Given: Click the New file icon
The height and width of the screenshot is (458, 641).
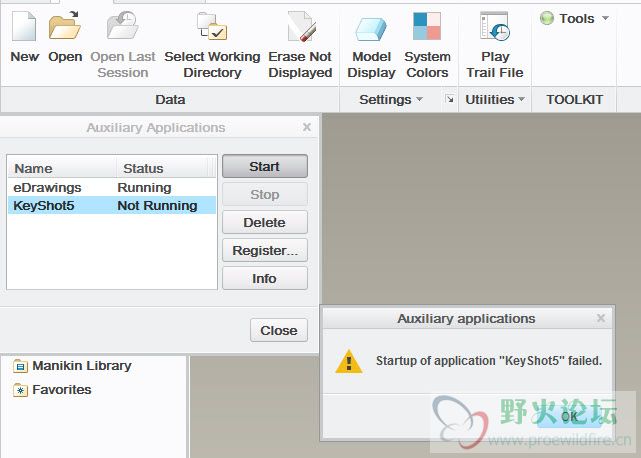Looking at the screenshot, I should pyautogui.click(x=24, y=26).
